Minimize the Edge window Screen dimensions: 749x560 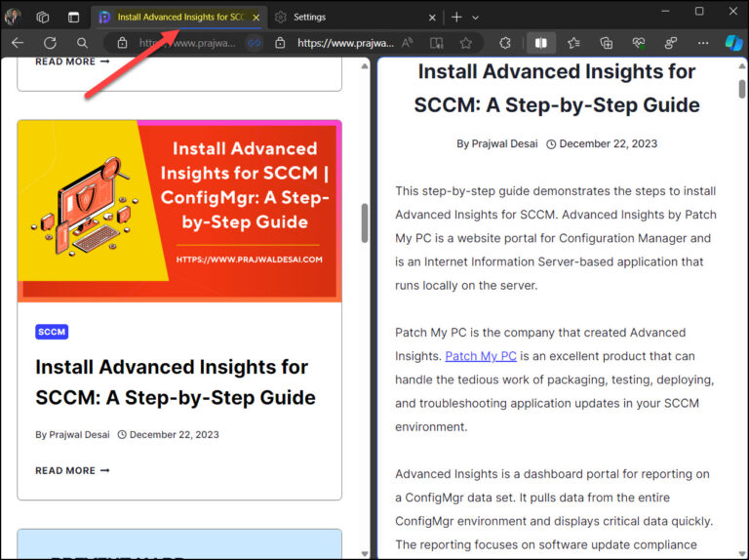pyautogui.click(x=665, y=12)
